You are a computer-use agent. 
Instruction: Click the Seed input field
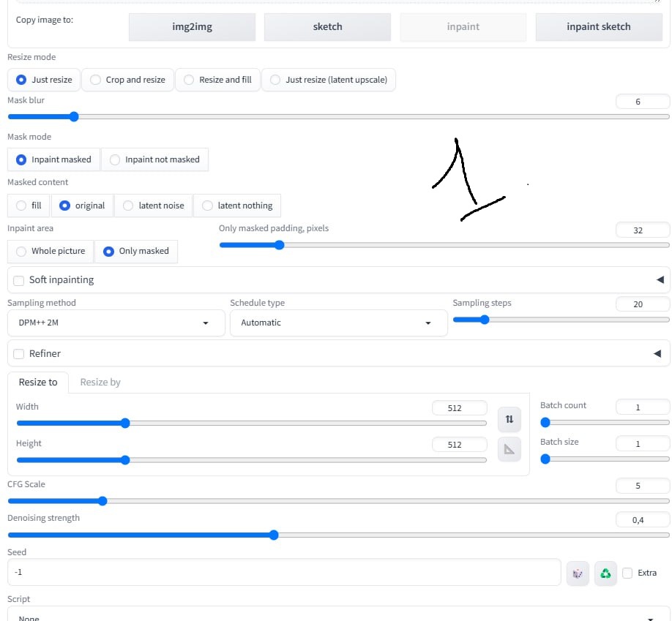click(x=284, y=572)
